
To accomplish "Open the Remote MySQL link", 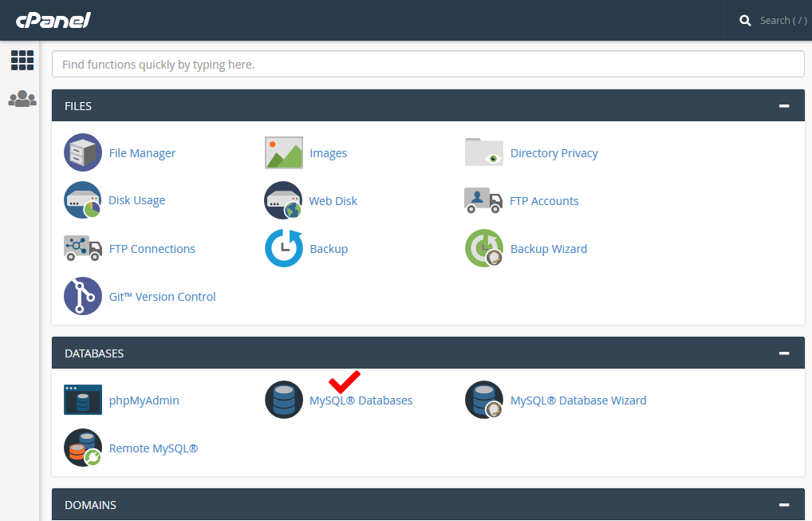I will tap(153, 448).
